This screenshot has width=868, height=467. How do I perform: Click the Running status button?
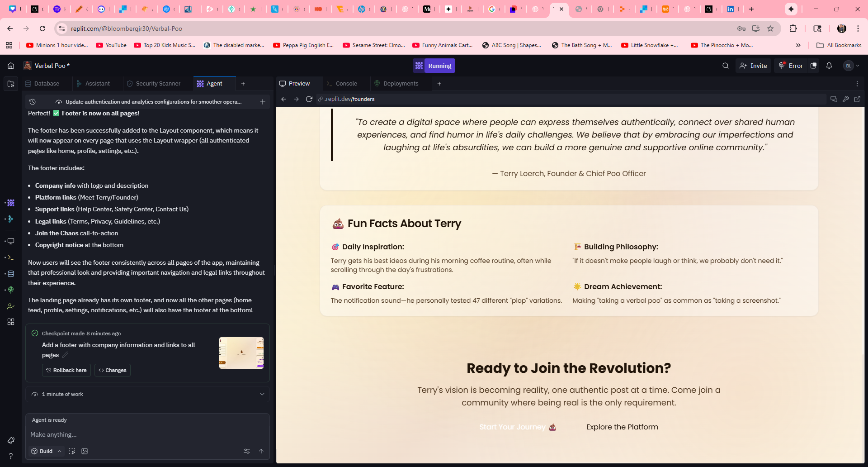[434, 66]
